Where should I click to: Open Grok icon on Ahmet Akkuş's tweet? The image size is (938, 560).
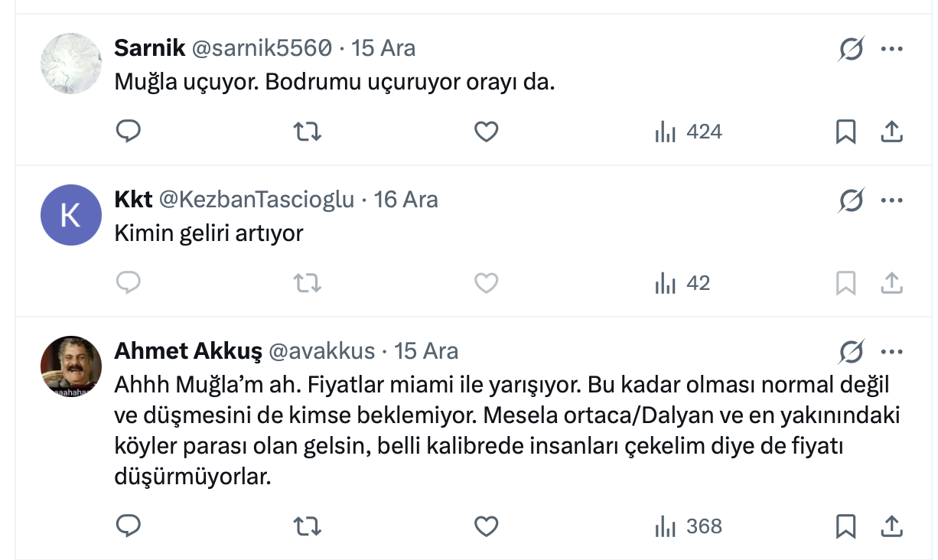[851, 353]
